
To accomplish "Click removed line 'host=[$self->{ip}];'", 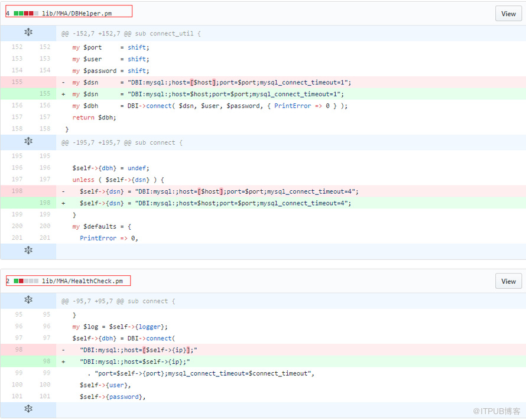I will (138, 350).
